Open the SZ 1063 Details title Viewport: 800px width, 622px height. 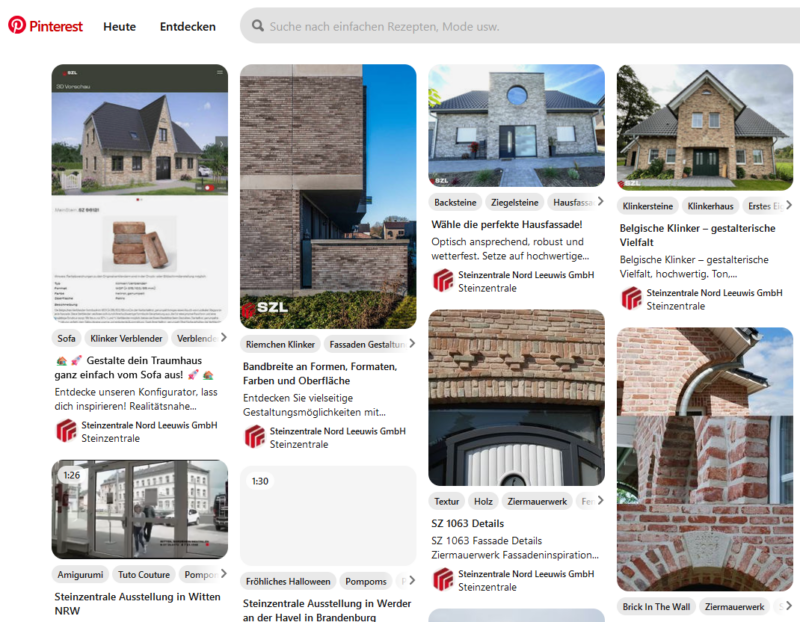coord(467,524)
